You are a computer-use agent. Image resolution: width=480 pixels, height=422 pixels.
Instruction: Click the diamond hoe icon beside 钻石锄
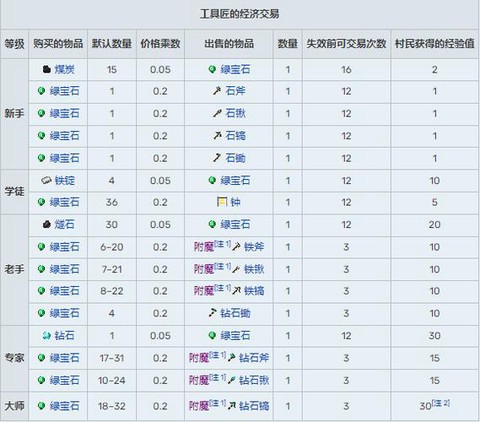point(212,313)
